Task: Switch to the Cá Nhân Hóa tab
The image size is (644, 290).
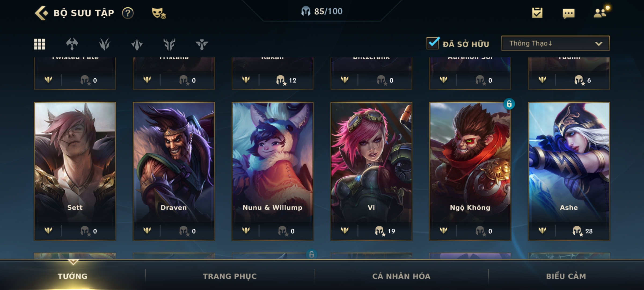Action: click(401, 276)
